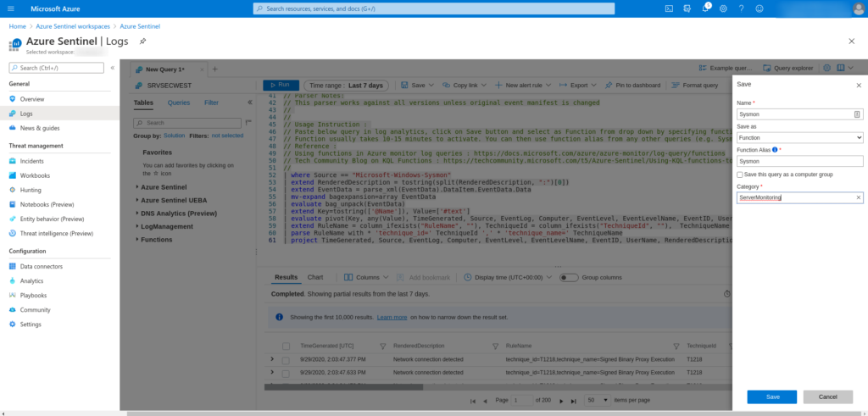Click Format query in the toolbar

(x=694, y=86)
